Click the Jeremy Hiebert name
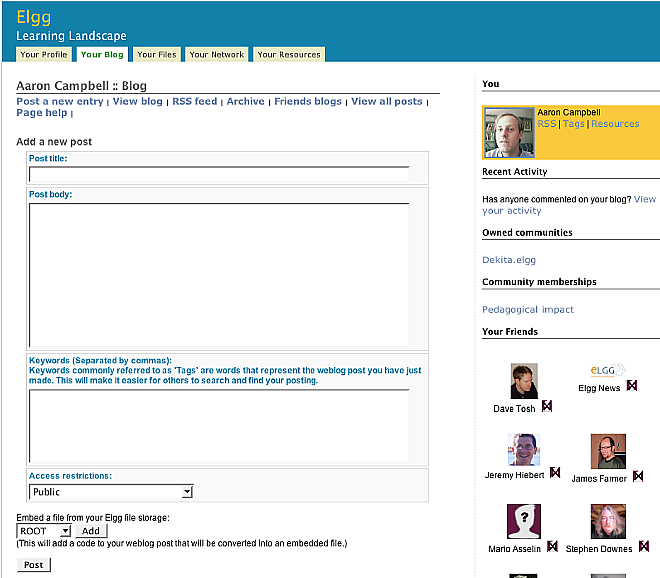Viewport: 660px width, 578px height. click(x=514, y=475)
